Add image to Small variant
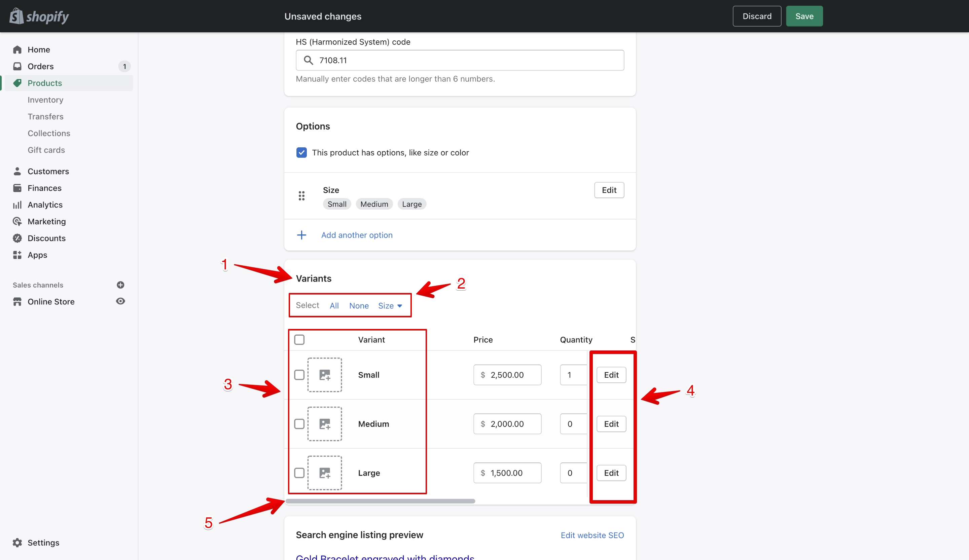 325,375
